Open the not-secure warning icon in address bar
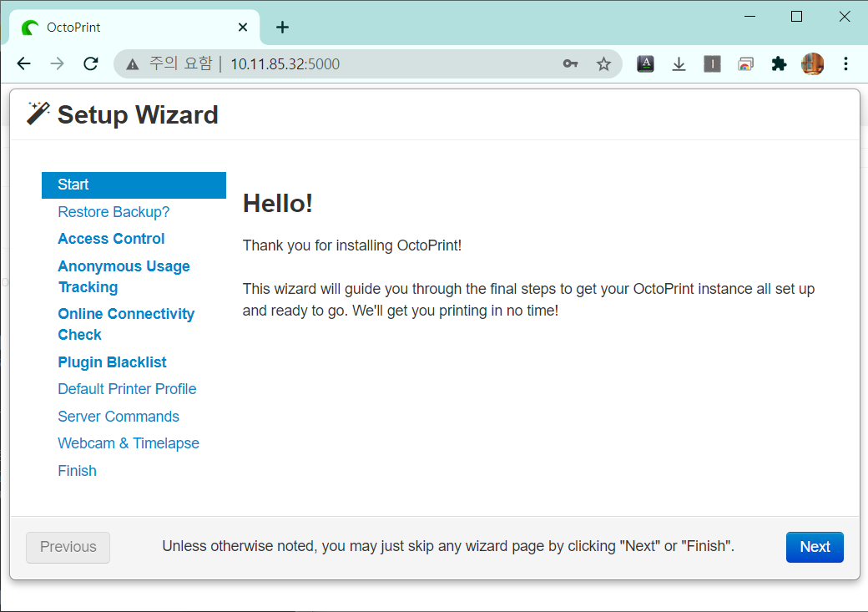 (133, 64)
